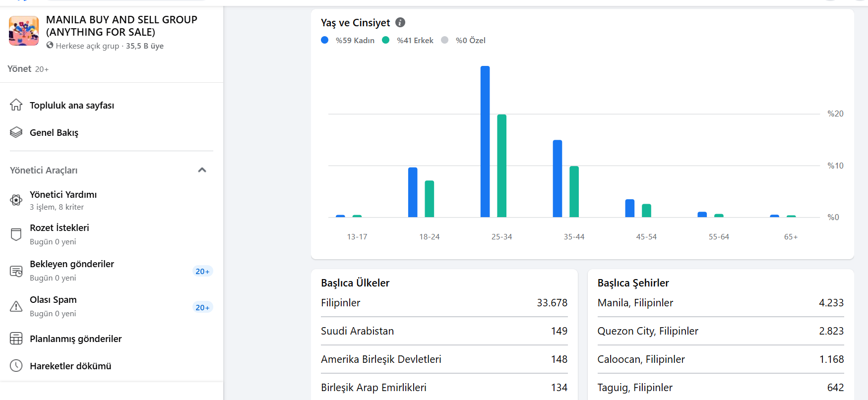The width and height of the screenshot is (868, 400).
Task: Collapse the Yönetici Araçları section chevron
Action: 202,170
